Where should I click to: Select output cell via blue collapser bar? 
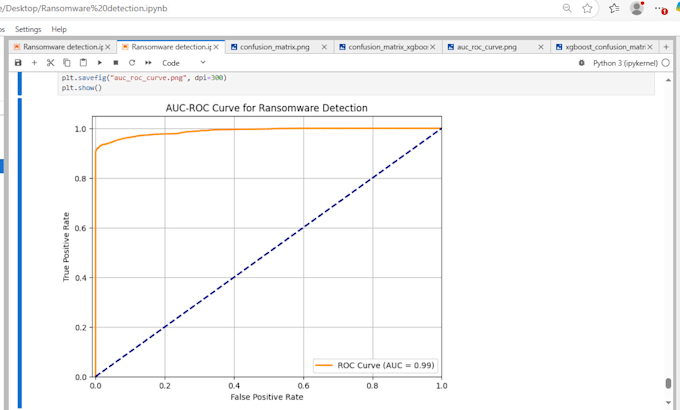20,253
